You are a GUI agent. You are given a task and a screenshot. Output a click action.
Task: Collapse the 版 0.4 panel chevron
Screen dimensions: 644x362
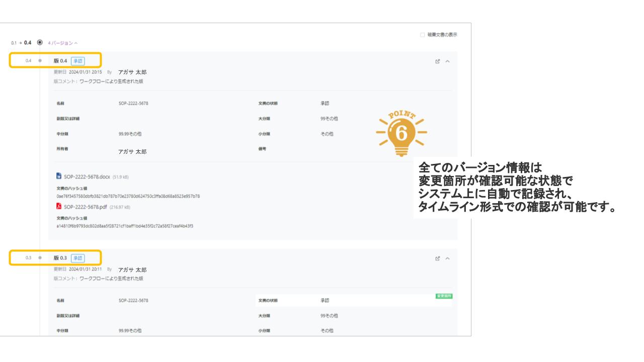click(x=448, y=61)
